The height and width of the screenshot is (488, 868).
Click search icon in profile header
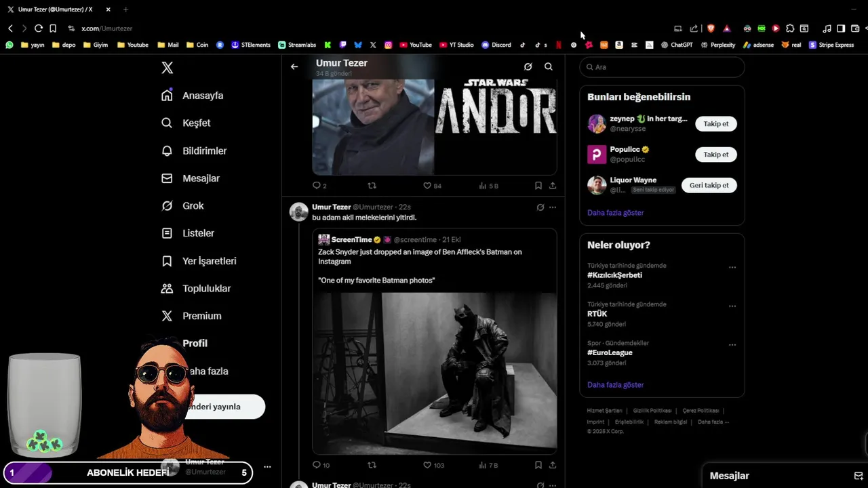coord(549,66)
